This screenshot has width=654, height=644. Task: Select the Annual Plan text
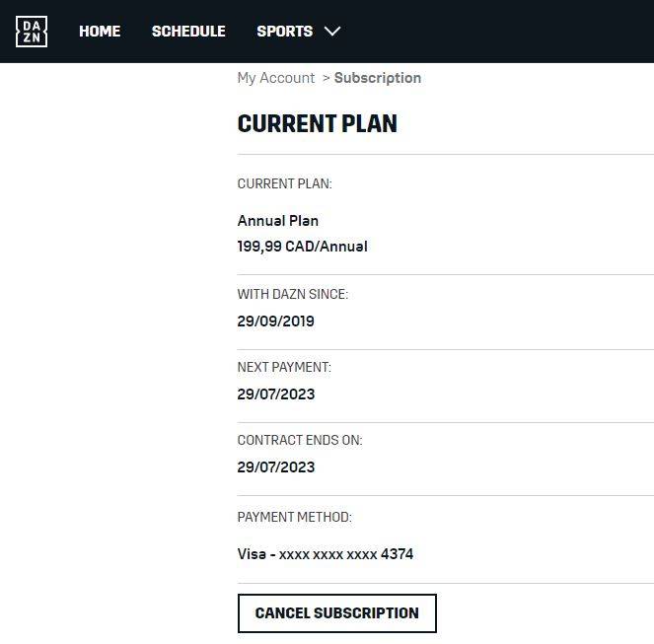click(x=278, y=221)
